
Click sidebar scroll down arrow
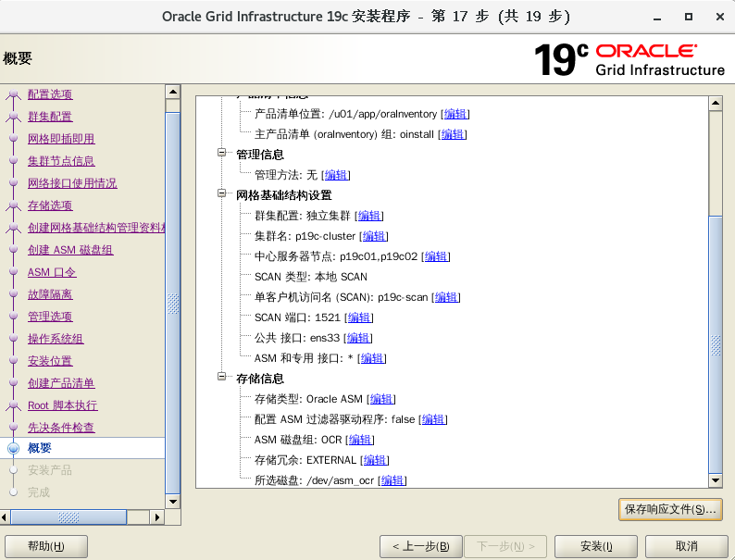[x=173, y=502]
